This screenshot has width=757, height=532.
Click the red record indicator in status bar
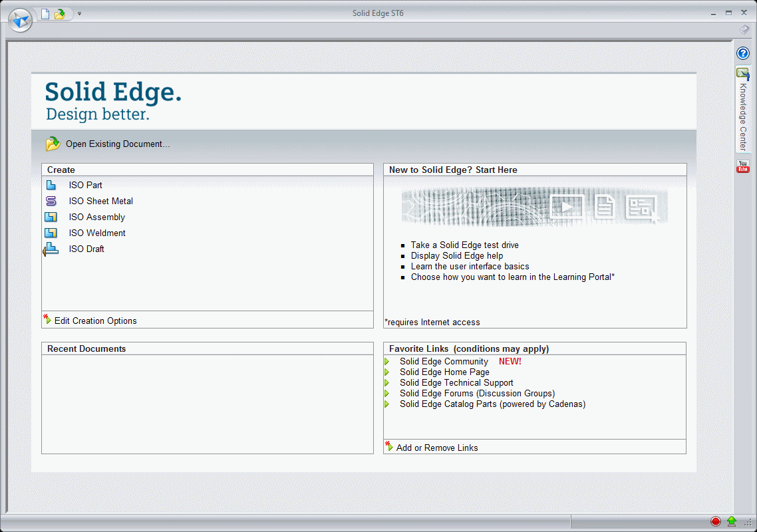tap(716, 521)
